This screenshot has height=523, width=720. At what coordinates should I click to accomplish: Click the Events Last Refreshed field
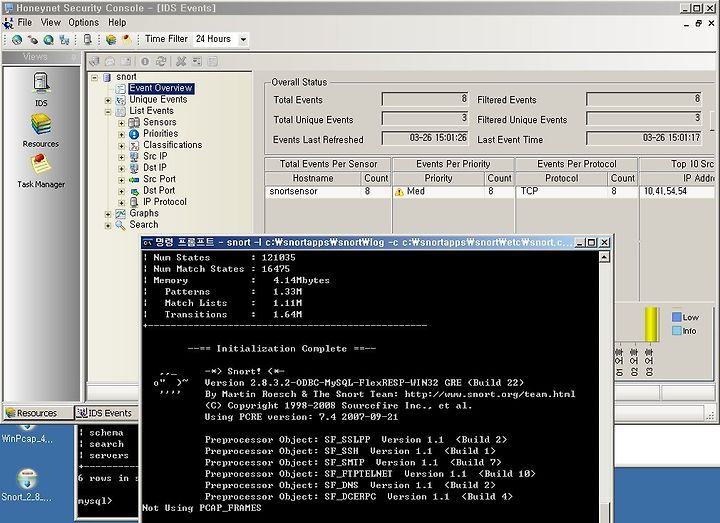(425, 138)
